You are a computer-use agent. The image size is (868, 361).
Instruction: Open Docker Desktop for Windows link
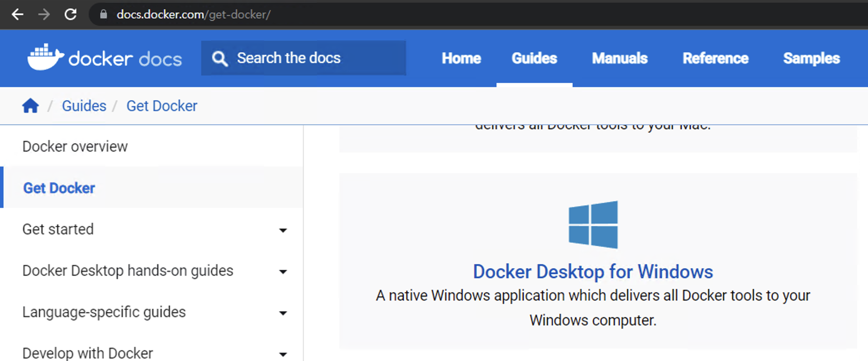(x=593, y=272)
